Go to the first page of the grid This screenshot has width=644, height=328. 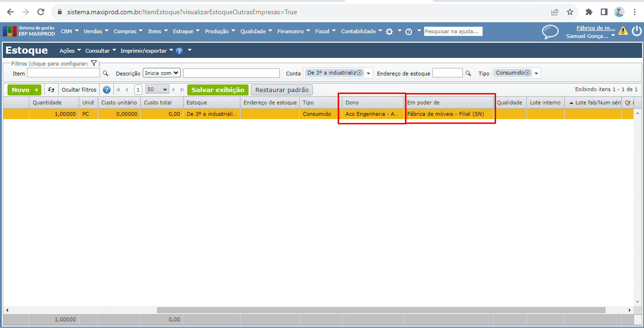coord(118,90)
